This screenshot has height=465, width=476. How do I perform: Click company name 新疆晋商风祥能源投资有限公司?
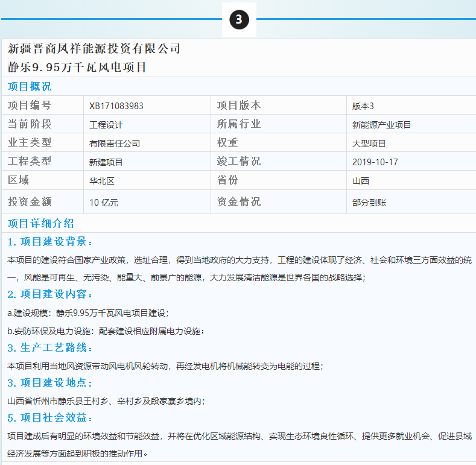pyautogui.click(x=94, y=49)
